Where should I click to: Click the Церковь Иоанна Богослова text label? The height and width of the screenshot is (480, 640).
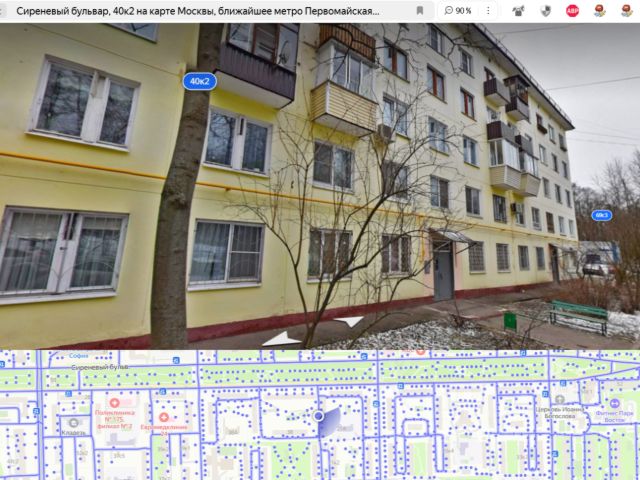point(560,413)
